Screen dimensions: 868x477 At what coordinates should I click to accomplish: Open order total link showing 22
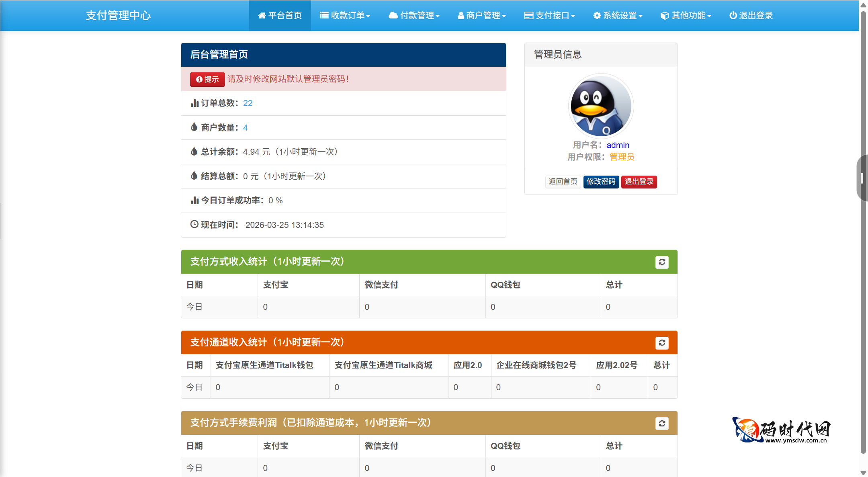(x=248, y=103)
